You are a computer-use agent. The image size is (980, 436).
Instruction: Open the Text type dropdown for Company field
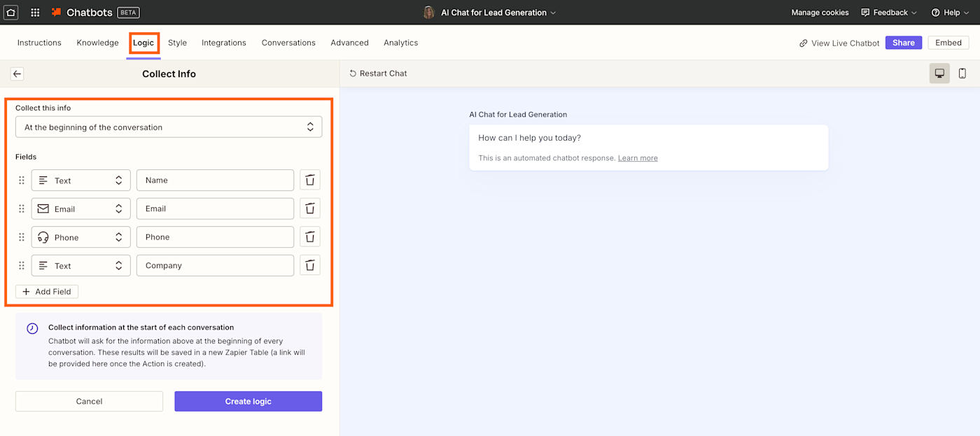coord(80,265)
